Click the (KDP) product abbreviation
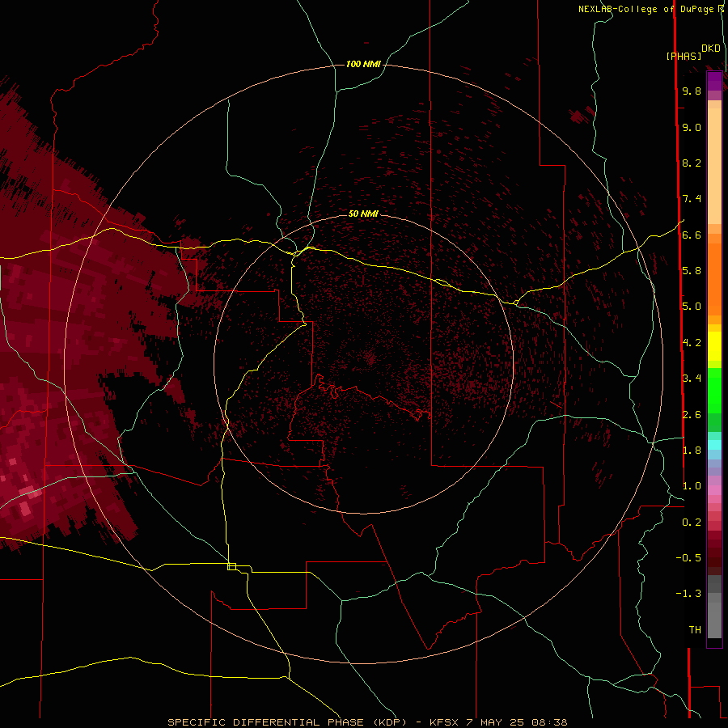Screen dimensions: 728x728 390,722
